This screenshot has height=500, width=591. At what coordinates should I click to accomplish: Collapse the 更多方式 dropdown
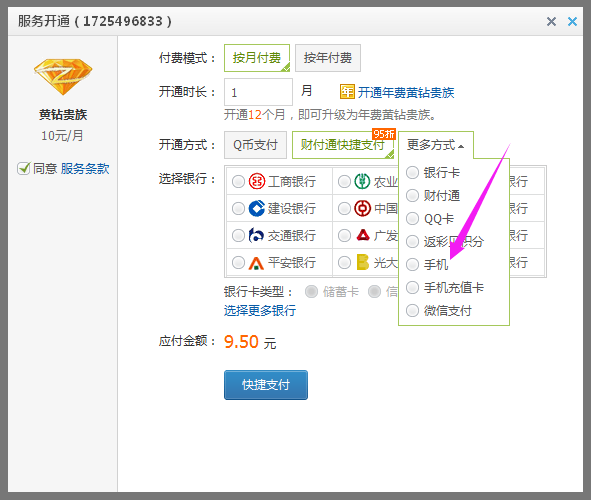click(436, 145)
